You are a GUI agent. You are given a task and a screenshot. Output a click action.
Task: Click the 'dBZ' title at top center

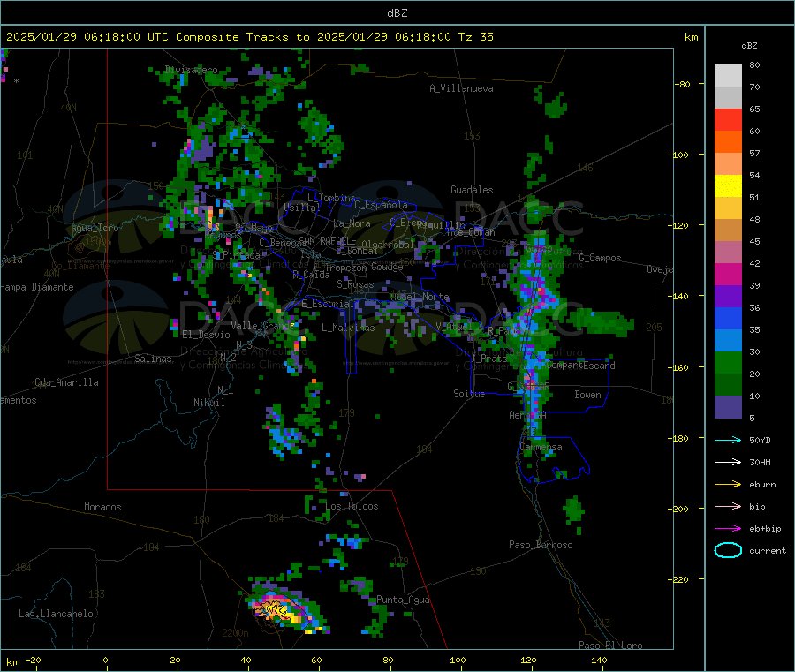point(397,13)
